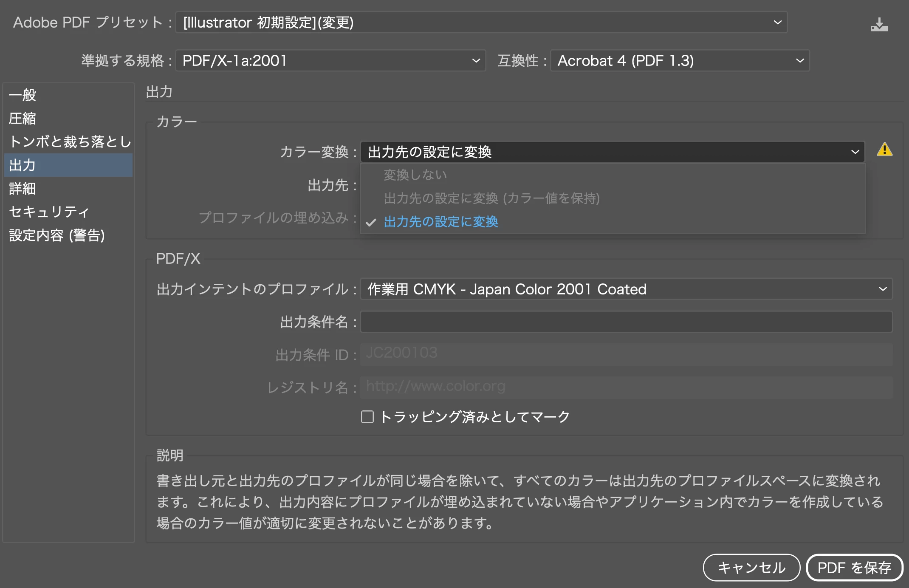Switch to 一般 section

coord(23,95)
